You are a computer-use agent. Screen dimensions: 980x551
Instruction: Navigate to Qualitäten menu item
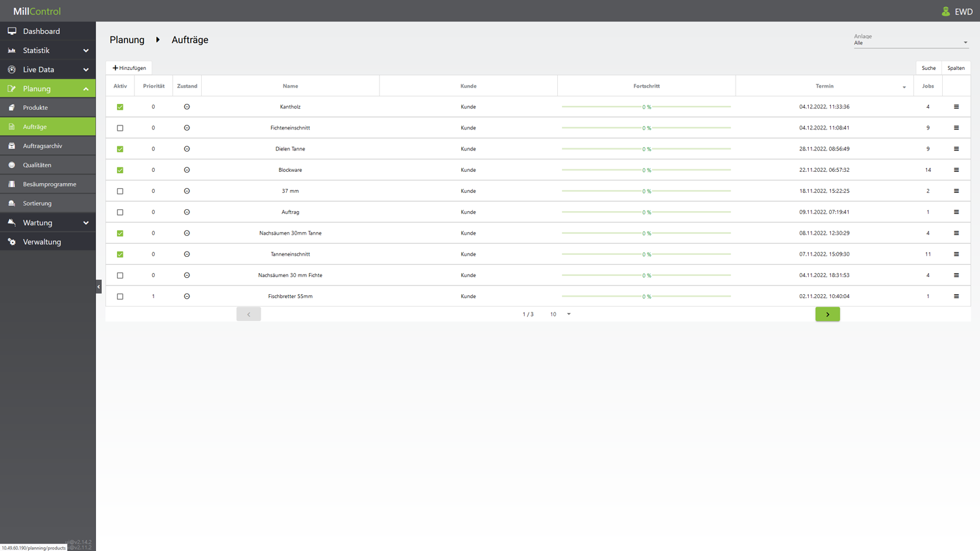(x=37, y=165)
